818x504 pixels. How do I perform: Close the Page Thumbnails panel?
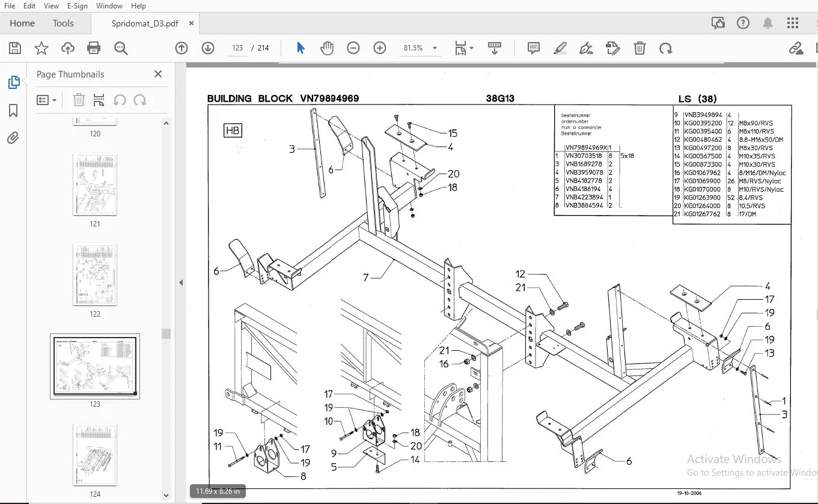coord(158,74)
